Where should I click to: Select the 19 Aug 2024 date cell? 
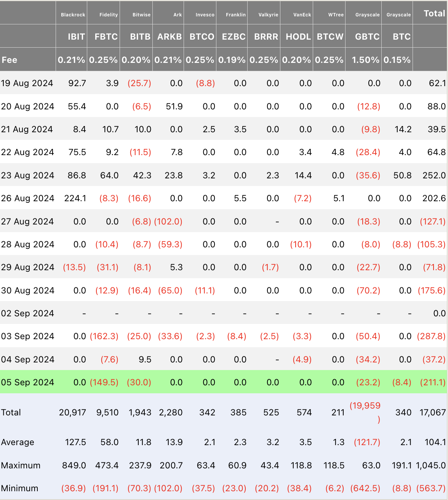point(27,83)
